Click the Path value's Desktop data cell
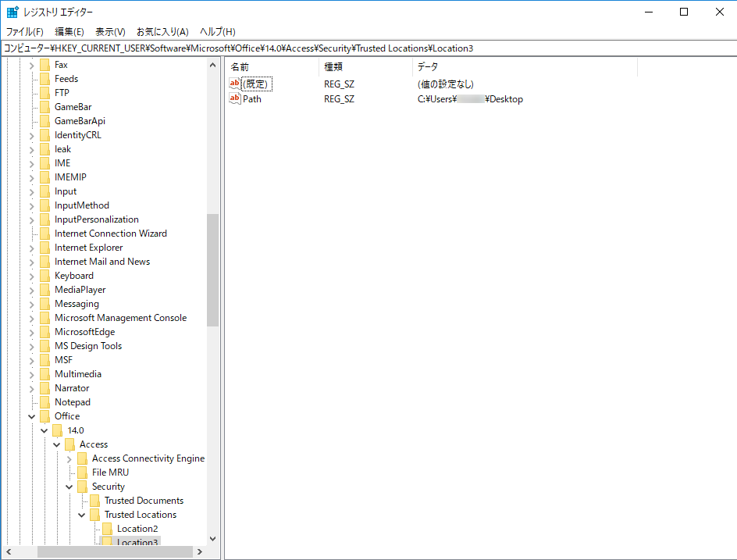Image resolution: width=737 pixels, height=560 pixels. (470, 99)
